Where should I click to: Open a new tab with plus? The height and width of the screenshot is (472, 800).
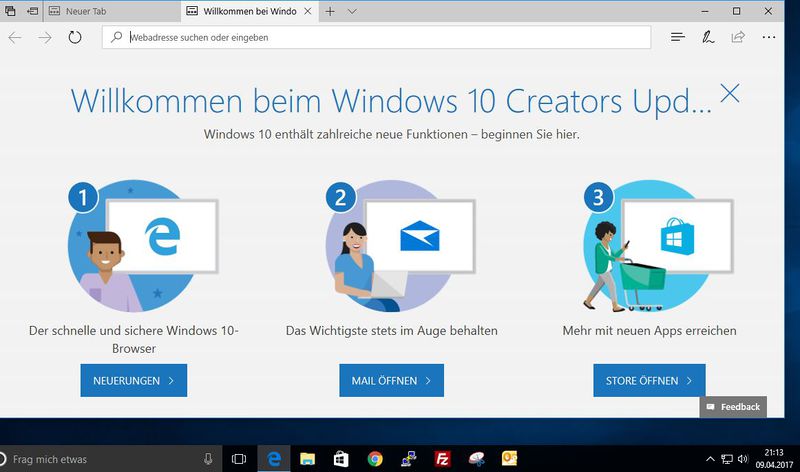pyautogui.click(x=330, y=11)
